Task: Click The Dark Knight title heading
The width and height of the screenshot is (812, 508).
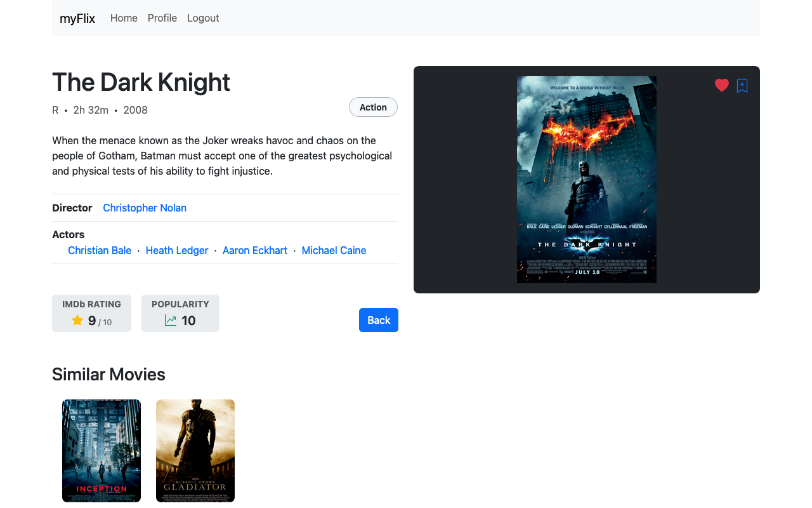Action: pyautogui.click(x=141, y=82)
